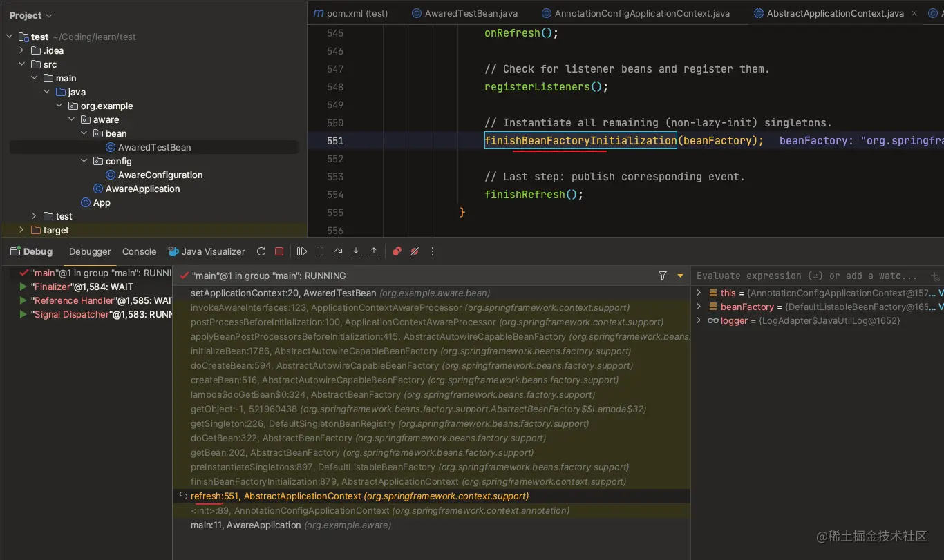Collapse the main folder
Viewport: 944px width, 560px height.
coord(35,78)
